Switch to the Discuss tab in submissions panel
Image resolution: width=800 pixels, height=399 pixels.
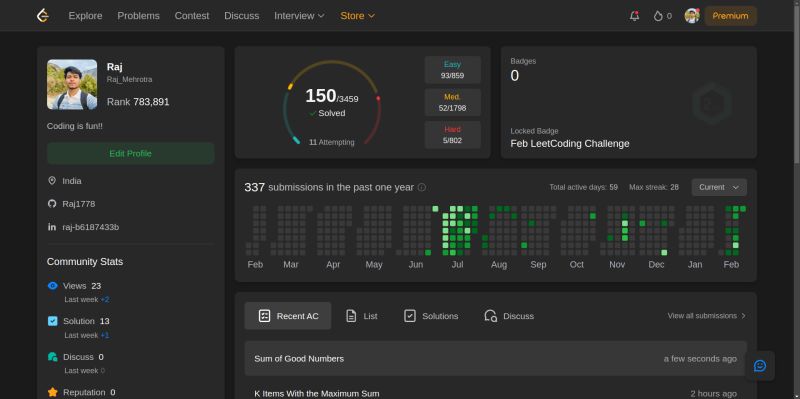point(509,316)
